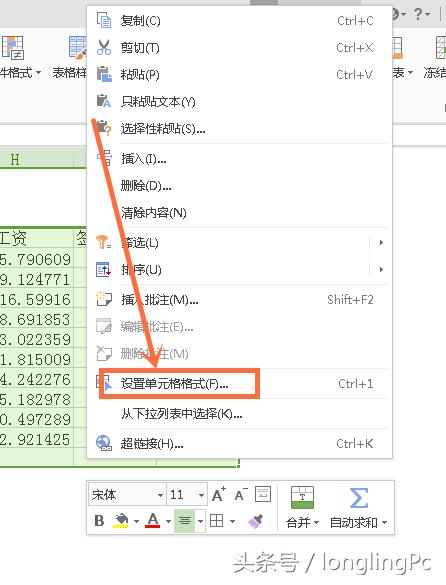
Task: Click cell showing 4.242276
Action: point(37,379)
